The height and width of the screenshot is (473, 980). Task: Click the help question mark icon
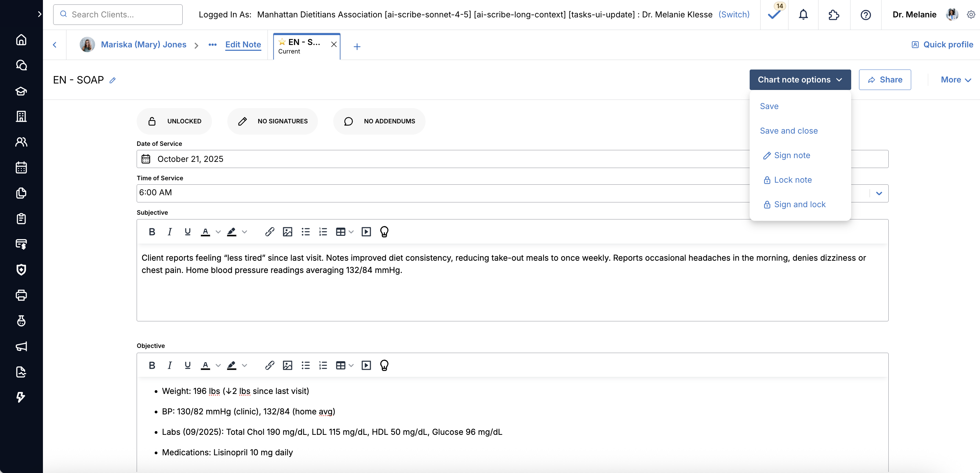[x=866, y=15]
